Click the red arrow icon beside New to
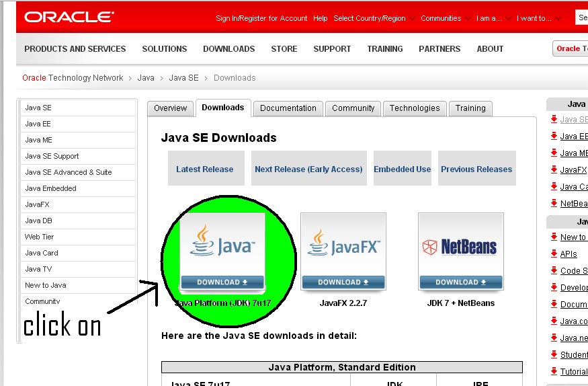This screenshot has width=588, height=386. (554, 237)
